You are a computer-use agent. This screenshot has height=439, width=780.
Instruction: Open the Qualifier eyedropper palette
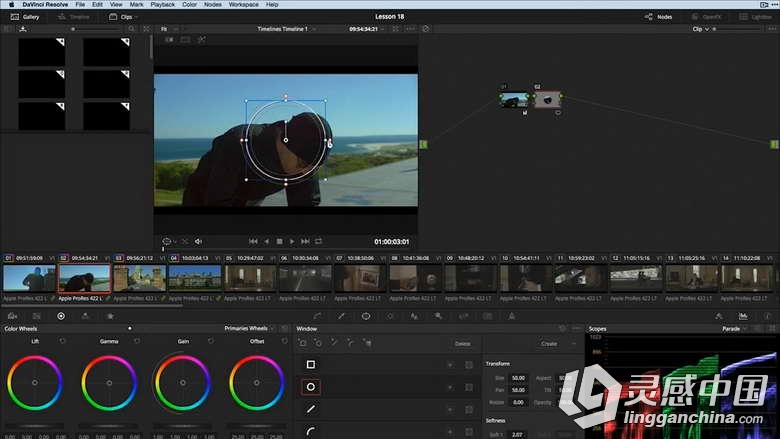point(341,316)
